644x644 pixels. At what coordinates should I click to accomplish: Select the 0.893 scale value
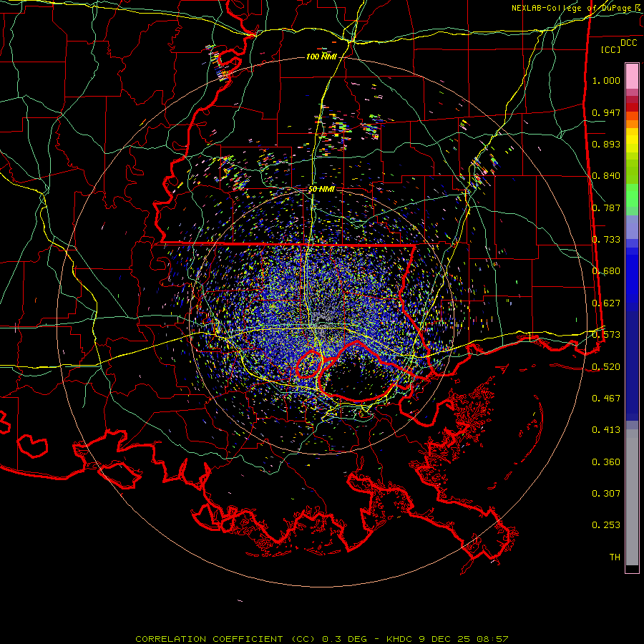coord(606,144)
